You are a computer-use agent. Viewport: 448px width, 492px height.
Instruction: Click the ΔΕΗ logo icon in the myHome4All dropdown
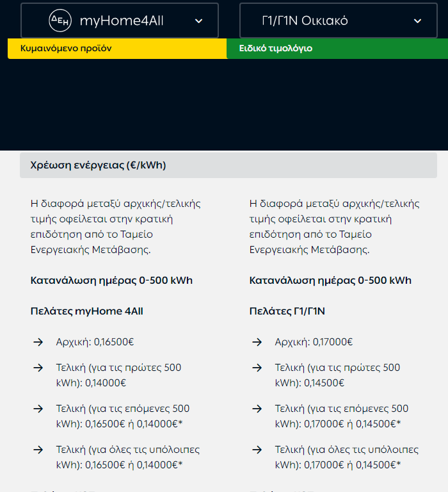click(x=60, y=20)
